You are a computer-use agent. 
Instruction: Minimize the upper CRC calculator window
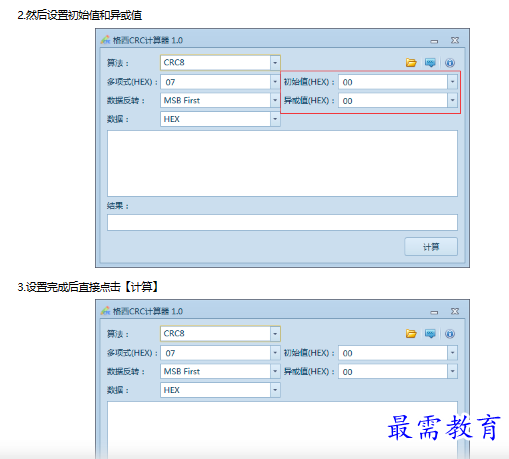pos(434,41)
